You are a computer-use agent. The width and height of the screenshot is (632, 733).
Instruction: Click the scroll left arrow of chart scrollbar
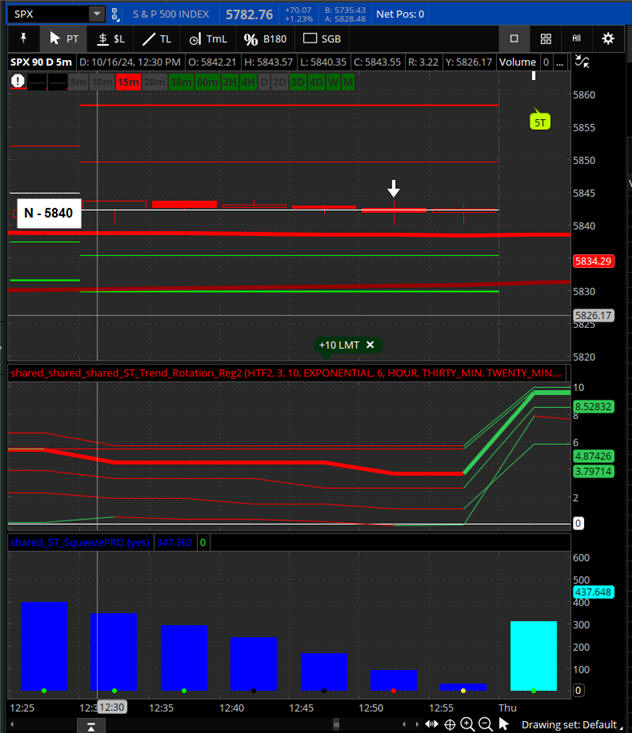pyautogui.click(x=13, y=725)
